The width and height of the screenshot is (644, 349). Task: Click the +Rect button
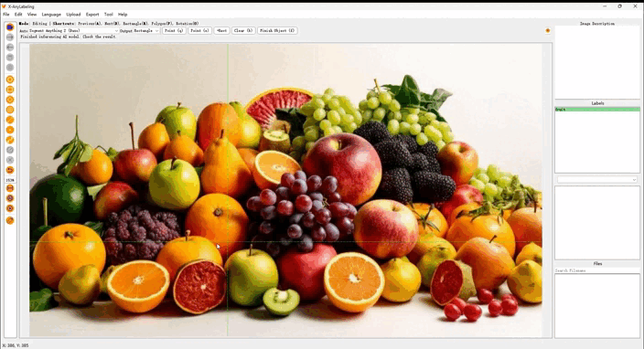click(221, 31)
